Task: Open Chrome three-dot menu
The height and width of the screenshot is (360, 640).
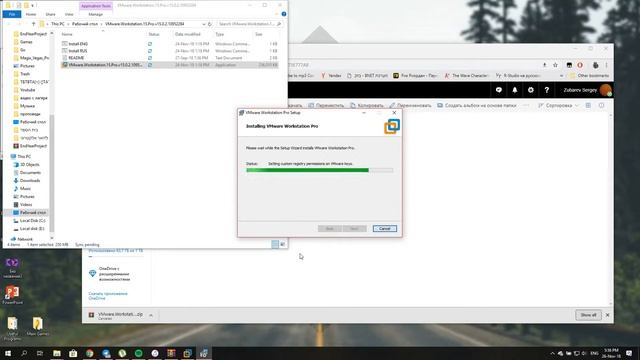Action: pos(607,65)
